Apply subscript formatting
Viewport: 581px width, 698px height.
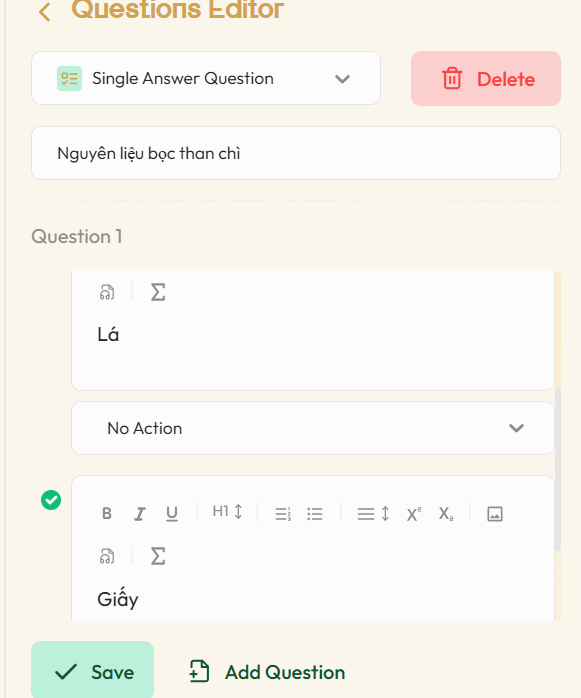(x=446, y=514)
